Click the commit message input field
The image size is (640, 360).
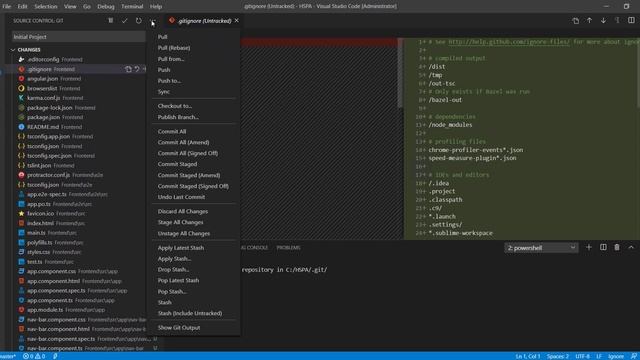point(79,37)
